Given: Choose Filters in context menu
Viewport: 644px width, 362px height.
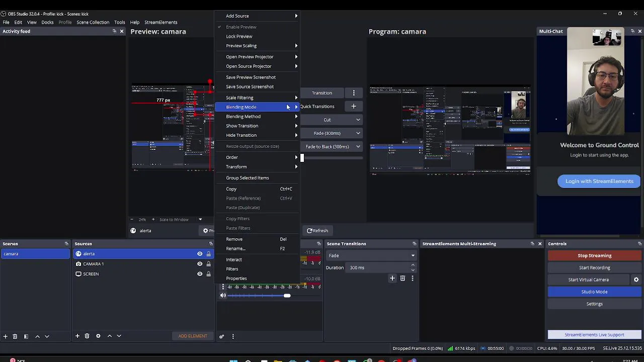Looking at the screenshot, I should pos(257,269).
